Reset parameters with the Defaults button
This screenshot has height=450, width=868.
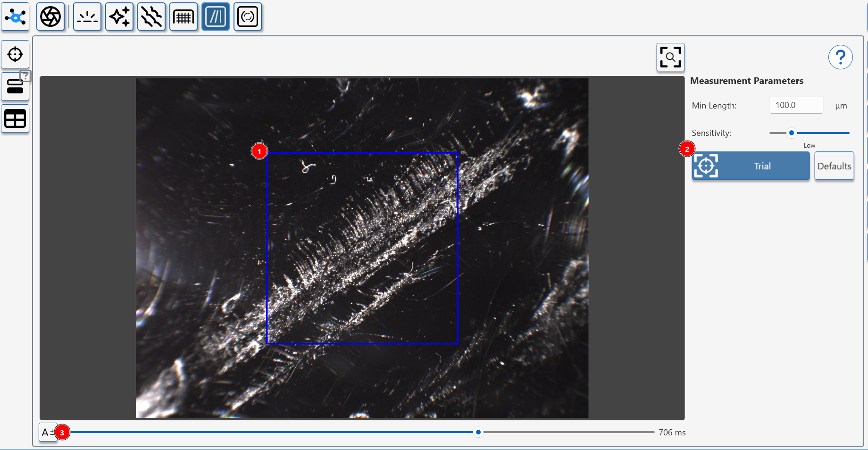coord(834,166)
